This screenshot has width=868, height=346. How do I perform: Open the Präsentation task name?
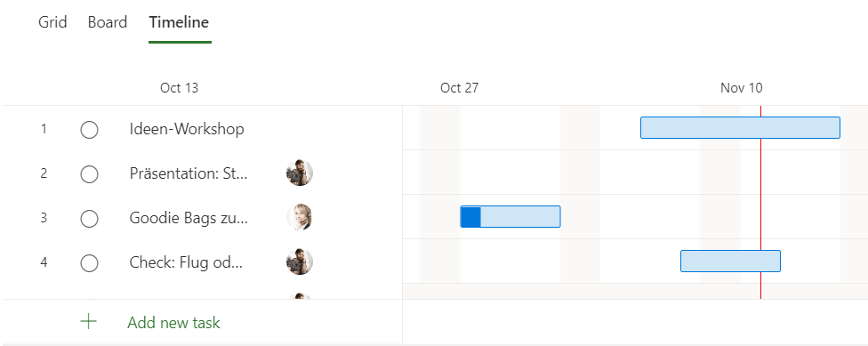[189, 173]
